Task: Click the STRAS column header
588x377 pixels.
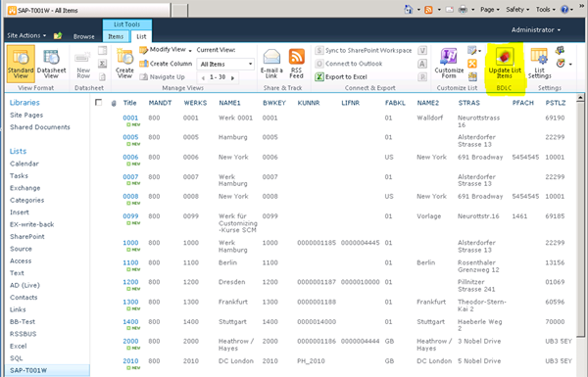Action: (x=468, y=103)
